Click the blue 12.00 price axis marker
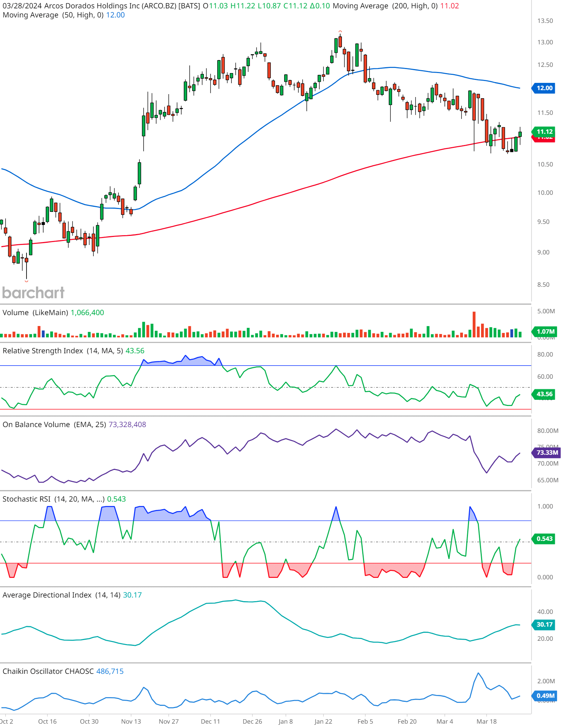The height and width of the screenshot is (728, 561). (544, 88)
